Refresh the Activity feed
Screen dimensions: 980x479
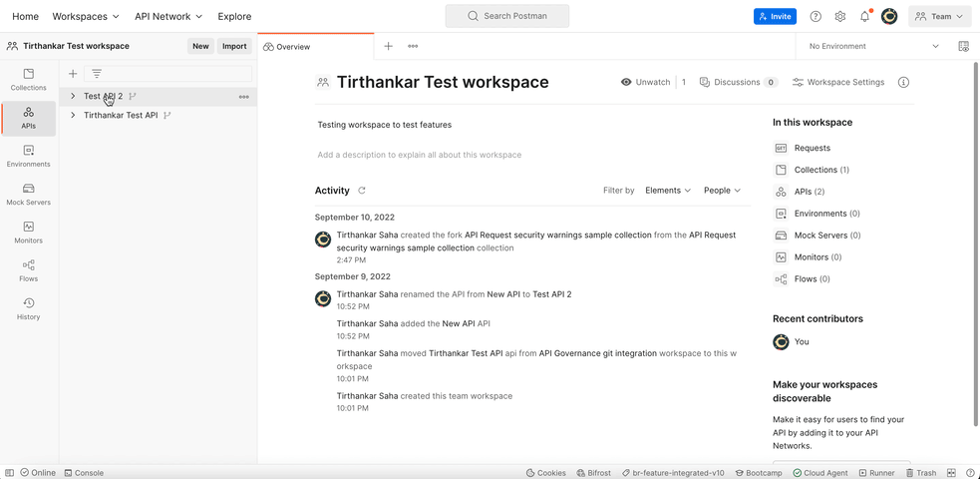(361, 191)
